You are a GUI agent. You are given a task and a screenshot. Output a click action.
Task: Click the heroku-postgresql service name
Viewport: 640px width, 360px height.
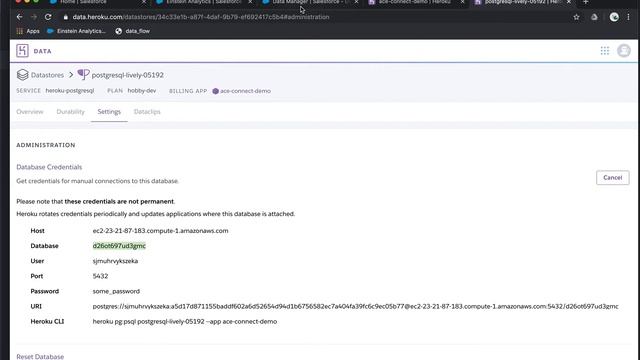pos(70,91)
